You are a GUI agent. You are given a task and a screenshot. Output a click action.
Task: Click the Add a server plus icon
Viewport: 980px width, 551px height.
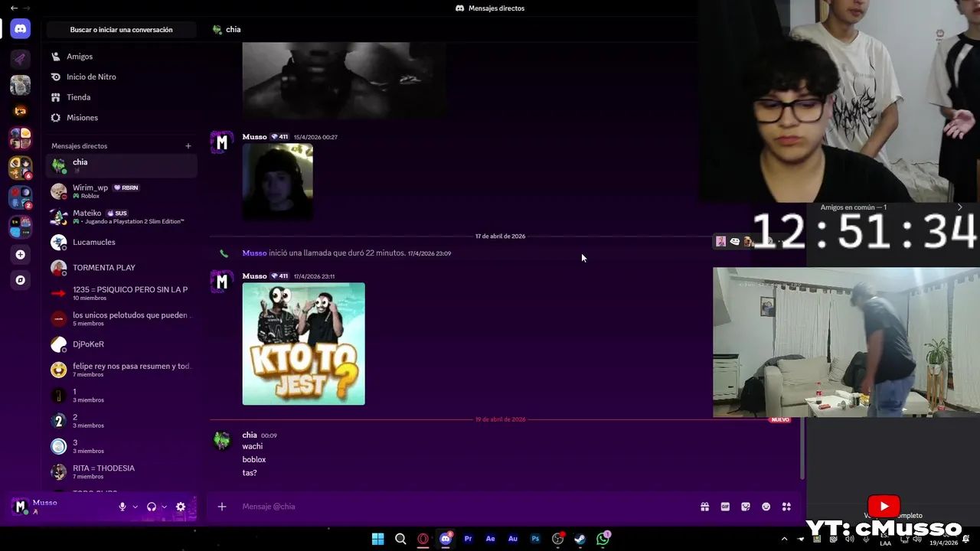click(21, 255)
